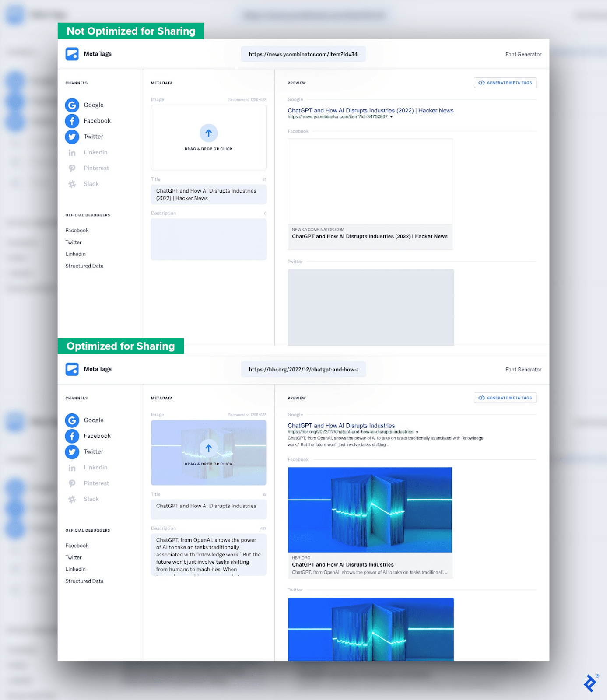Click the Twitter preview book image in the bottom panel
This screenshot has width=607, height=700.
click(371, 629)
